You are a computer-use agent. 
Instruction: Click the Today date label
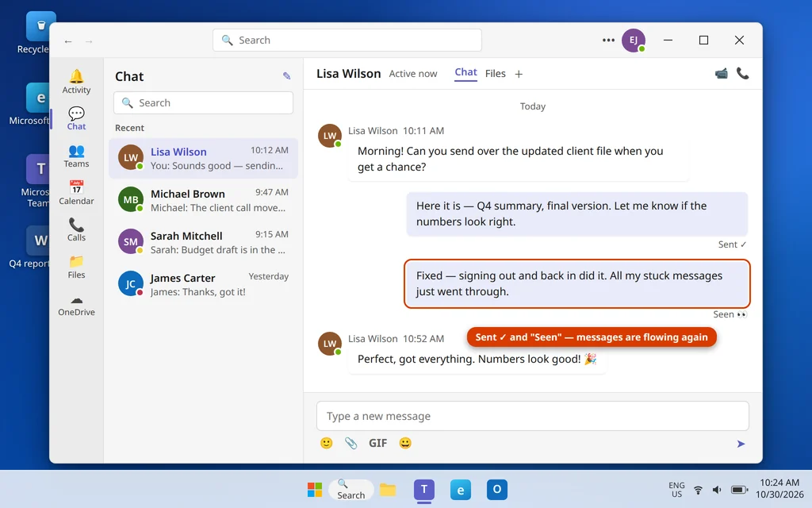click(532, 106)
